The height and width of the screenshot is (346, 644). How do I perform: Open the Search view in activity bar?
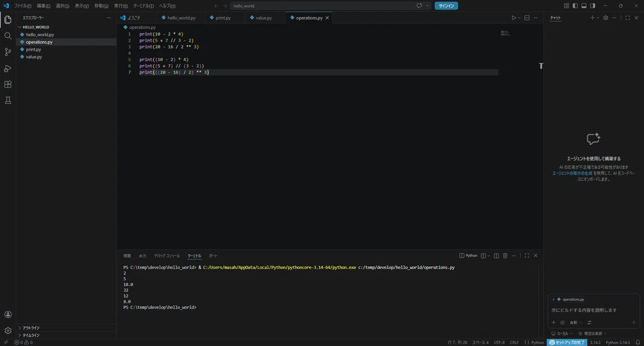(x=8, y=36)
